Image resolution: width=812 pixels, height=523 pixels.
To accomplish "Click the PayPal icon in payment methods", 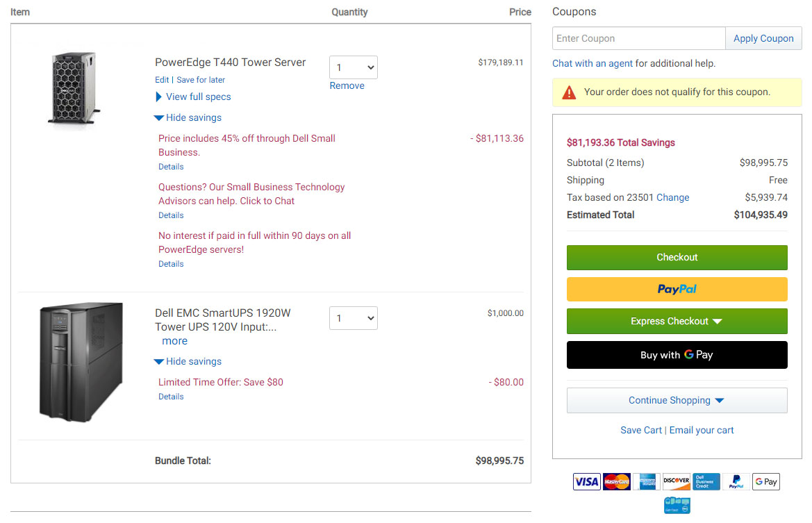I will click(736, 481).
